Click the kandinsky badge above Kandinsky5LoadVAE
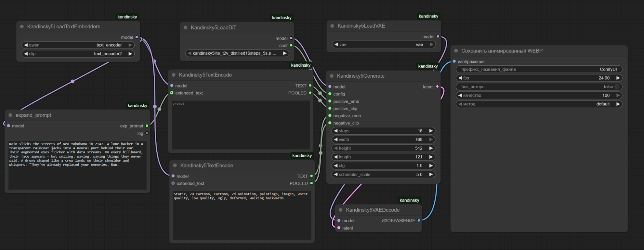 [428, 16]
